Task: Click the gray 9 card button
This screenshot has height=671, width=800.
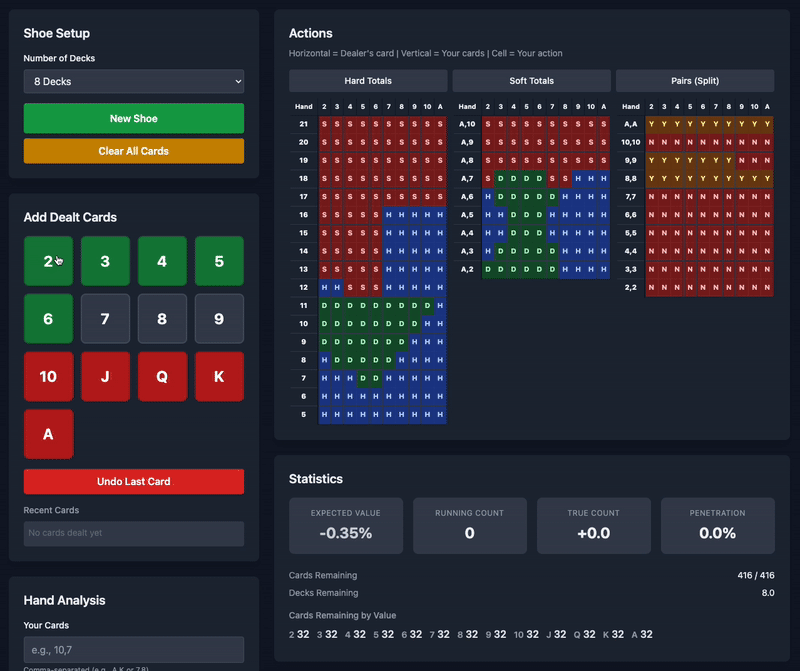Action: coord(219,319)
